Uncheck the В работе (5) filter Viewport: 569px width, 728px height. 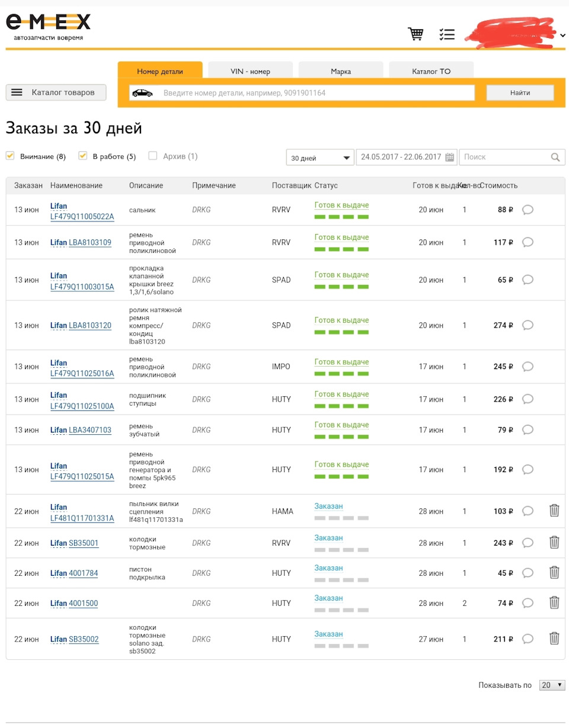click(83, 156)
